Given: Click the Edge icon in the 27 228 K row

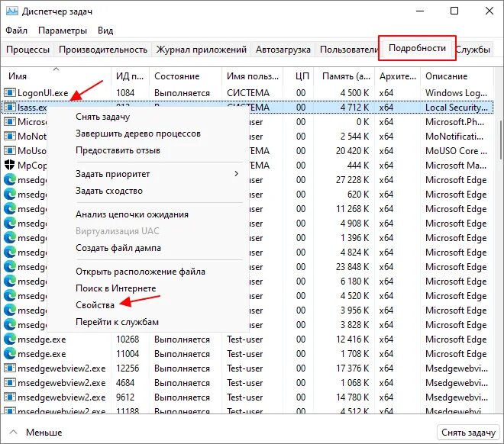Looking at the screenshot, I should click(10, 179).
